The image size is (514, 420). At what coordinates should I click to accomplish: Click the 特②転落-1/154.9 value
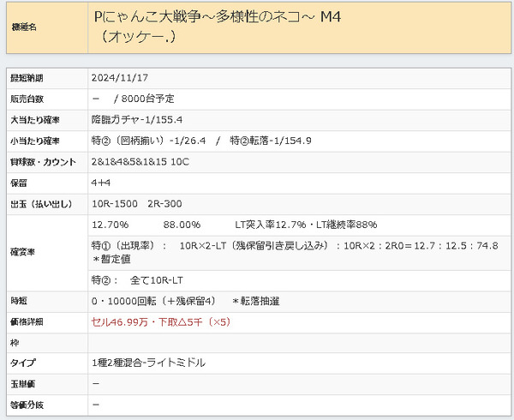coord(271,141)
